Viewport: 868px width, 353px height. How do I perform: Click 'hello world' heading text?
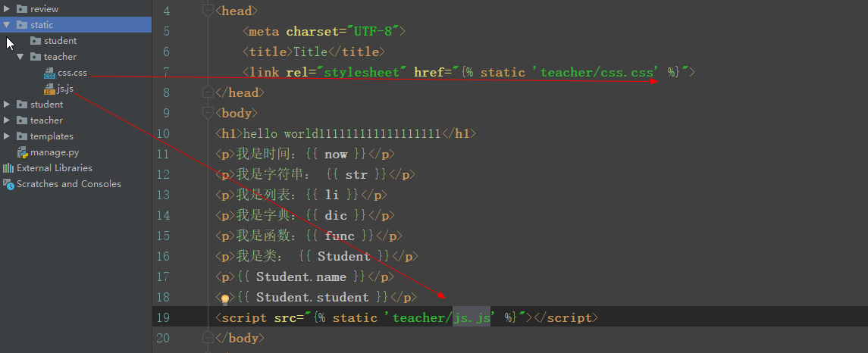click(x=280, y=134)
